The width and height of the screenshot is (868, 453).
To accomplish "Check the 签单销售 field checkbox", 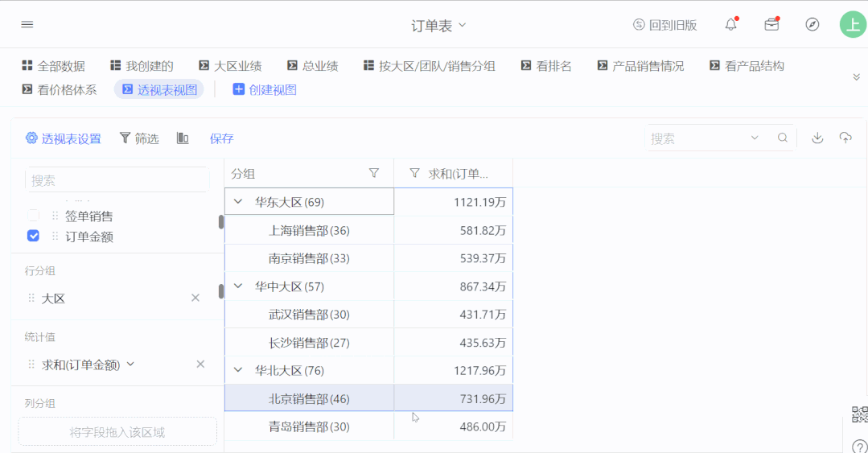I will pos(33,216).
